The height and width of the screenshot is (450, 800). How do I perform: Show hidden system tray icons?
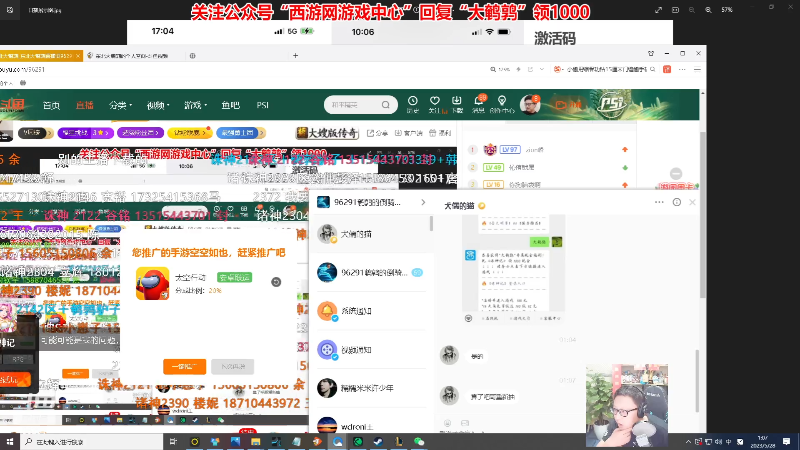688,442
